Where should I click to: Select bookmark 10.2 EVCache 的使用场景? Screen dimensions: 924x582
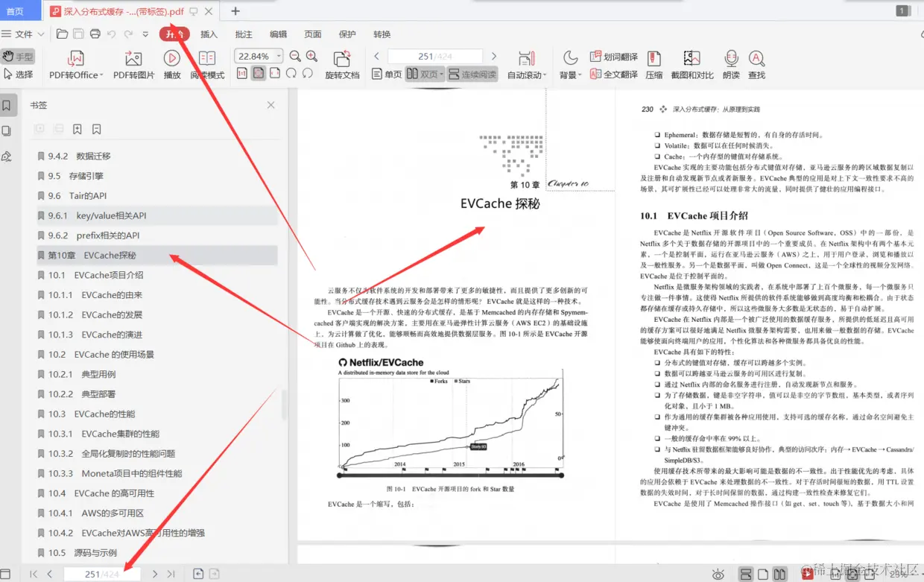pos(156,355)
